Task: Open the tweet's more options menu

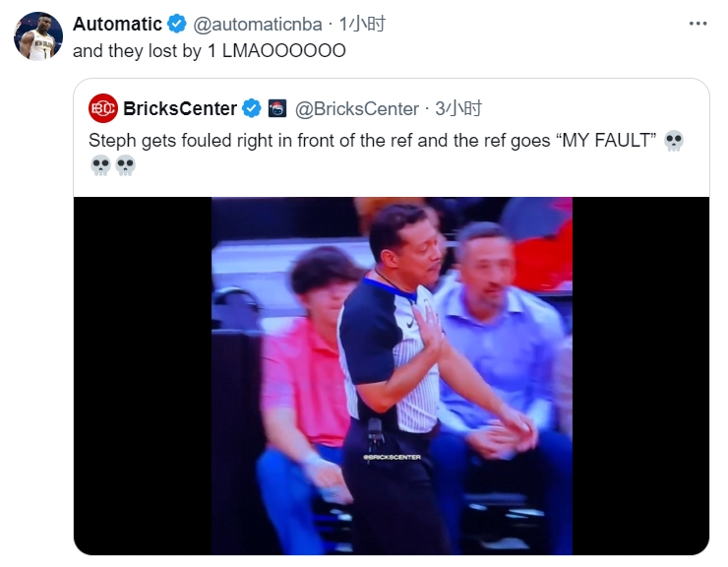Action: pyautogui.click(x=698, y=23)
